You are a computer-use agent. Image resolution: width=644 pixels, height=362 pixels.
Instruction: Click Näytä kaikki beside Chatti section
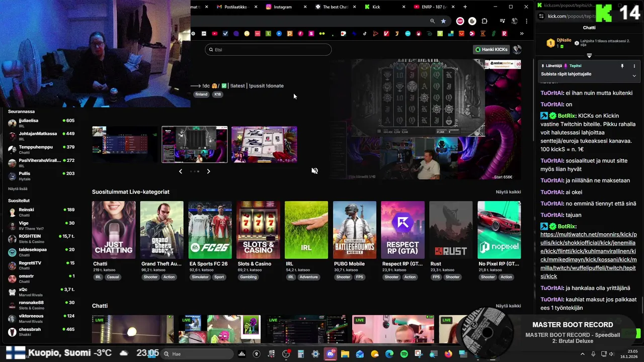click(508, 306)
